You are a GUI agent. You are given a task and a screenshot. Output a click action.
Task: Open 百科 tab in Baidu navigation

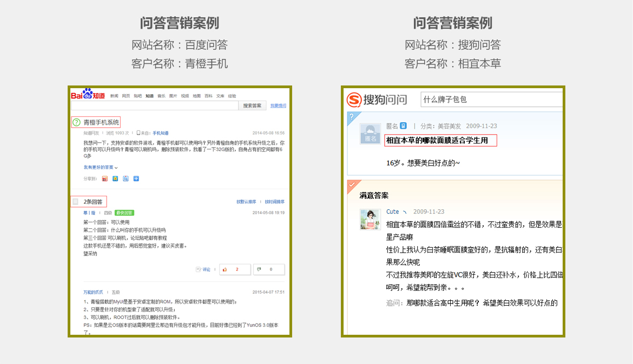point(208,96)
